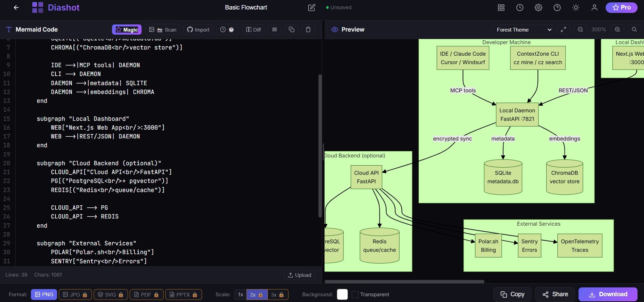Click the Share button
Viewport: 644px width, 302px height.
point(555,294)
